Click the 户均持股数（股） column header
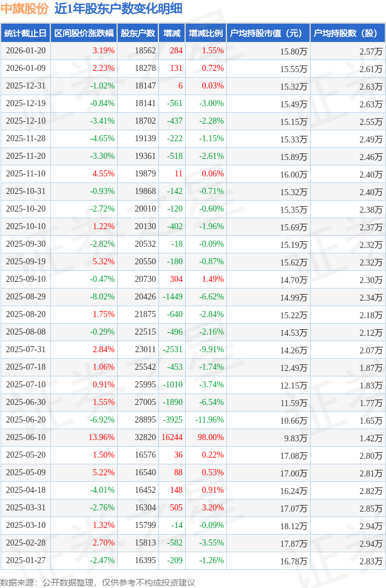The width and height of the screenshot is (386, 588). coord(347,33)
